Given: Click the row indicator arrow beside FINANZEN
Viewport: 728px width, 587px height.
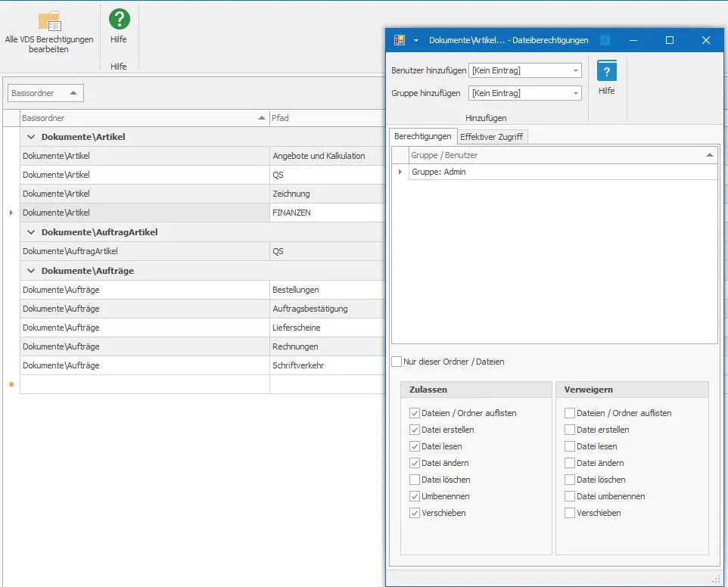Looking at the screenshot, I should [x=11, y=213].
